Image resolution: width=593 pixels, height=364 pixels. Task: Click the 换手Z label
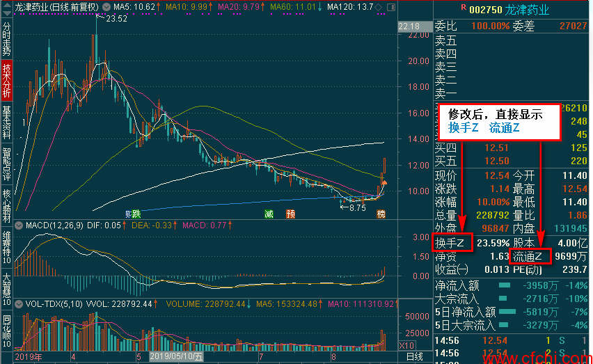click(x=450, y=243)
